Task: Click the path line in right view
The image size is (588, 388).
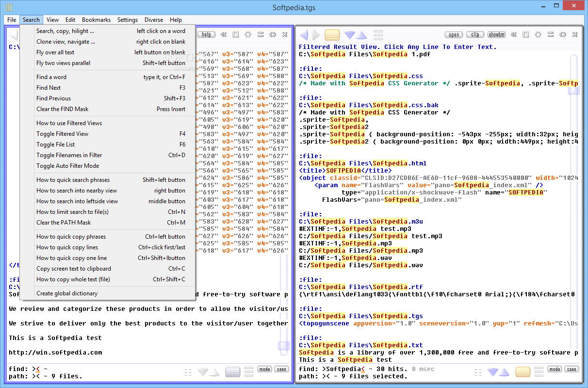Action: (353, 376)
